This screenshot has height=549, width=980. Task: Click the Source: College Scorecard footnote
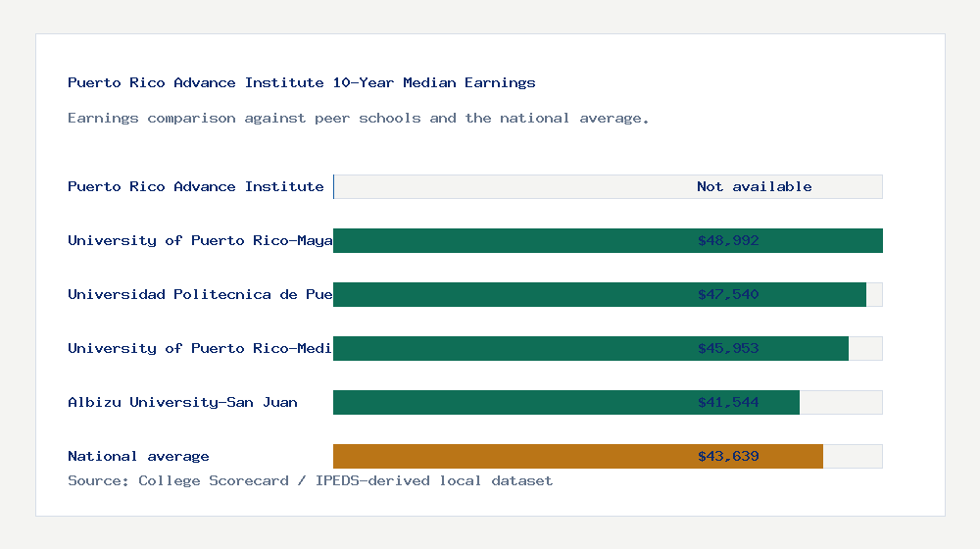(310, 480)
